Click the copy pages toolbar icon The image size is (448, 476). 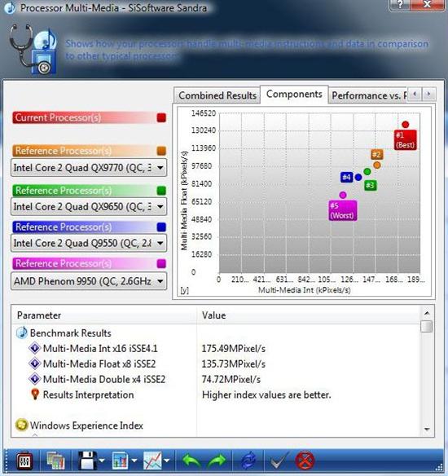point(56,461)
